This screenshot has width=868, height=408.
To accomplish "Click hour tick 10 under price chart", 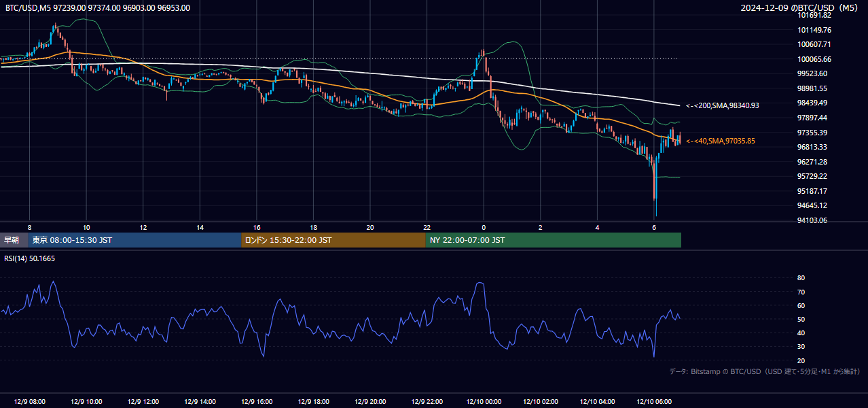I will coord(86,227).
